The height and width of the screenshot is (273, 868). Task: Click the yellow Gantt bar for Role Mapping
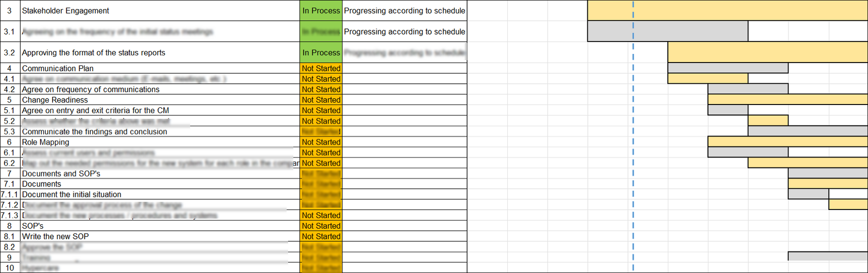pos(788,142)
